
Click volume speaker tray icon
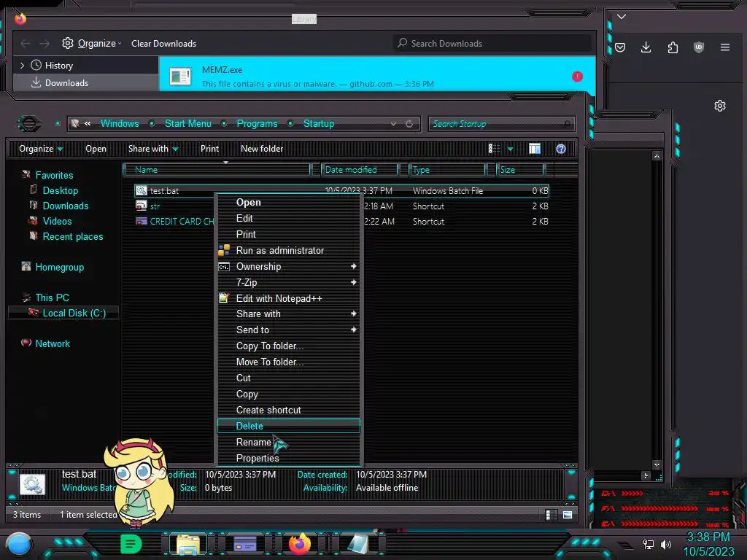(666, 544)
